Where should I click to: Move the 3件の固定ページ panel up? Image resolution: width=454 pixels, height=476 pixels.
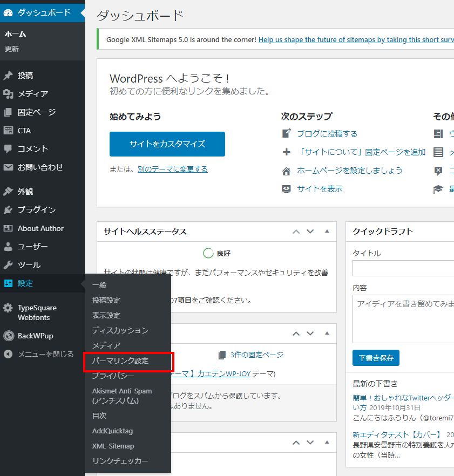(296, 334)
